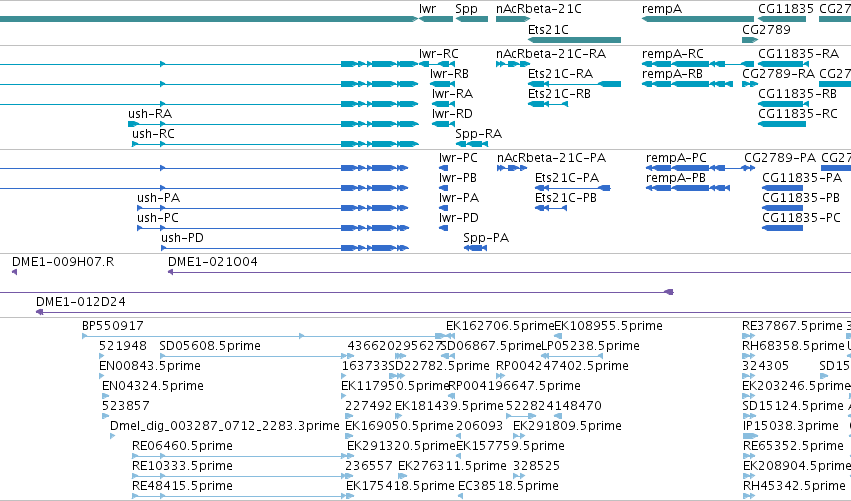
Task: Click transcript CG11835-RC
Action: click(x=798, y=114)
